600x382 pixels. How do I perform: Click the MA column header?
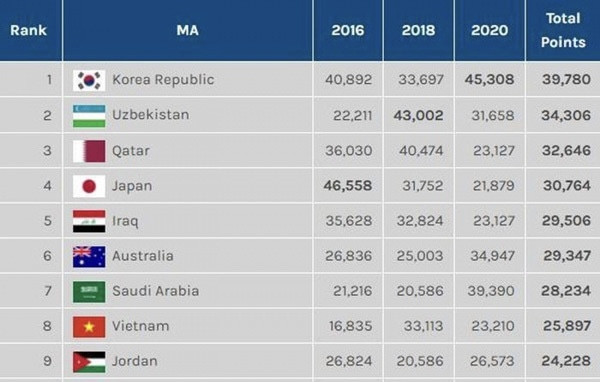(188, 30)
